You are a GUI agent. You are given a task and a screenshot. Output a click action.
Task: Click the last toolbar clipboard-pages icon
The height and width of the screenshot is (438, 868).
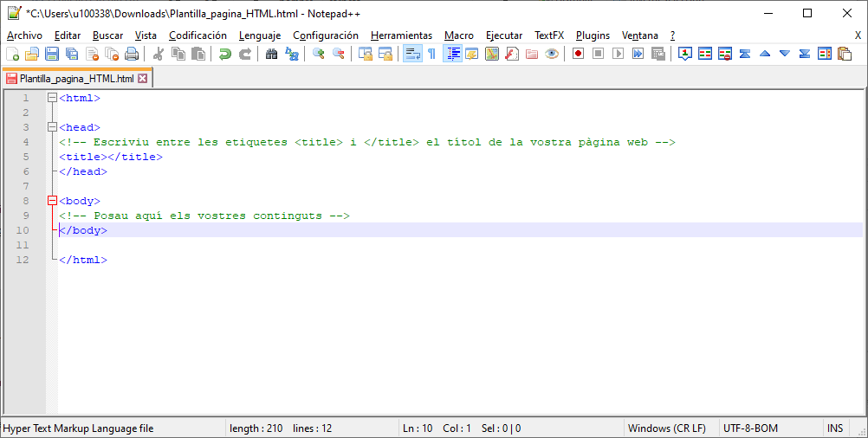845,54
